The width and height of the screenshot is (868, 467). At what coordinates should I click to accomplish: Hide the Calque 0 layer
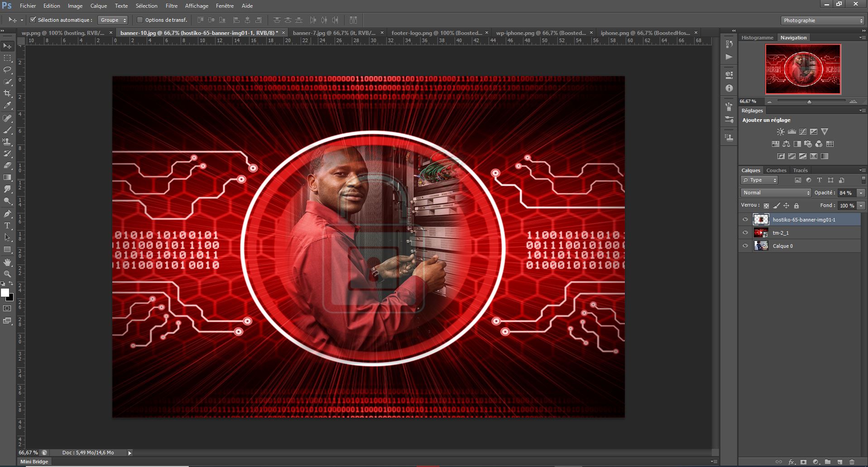click(745, 246)
